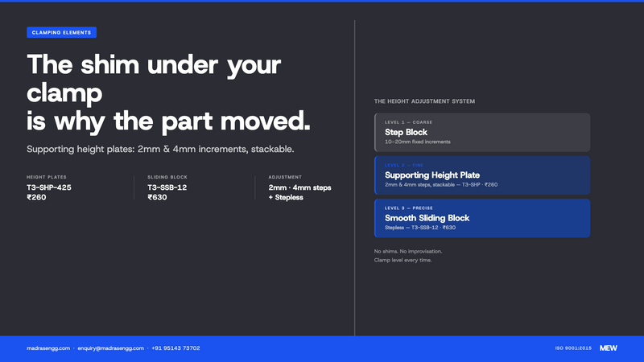Click the 2mm · 4mm steps adjustment text
Screen dimensions: 644x362
click(299, 187)
